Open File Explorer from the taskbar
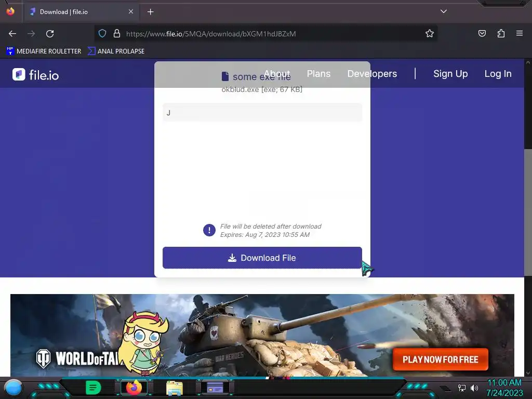Screen dimensions: 532x399 pyautogui.click(x=175, y=388)
